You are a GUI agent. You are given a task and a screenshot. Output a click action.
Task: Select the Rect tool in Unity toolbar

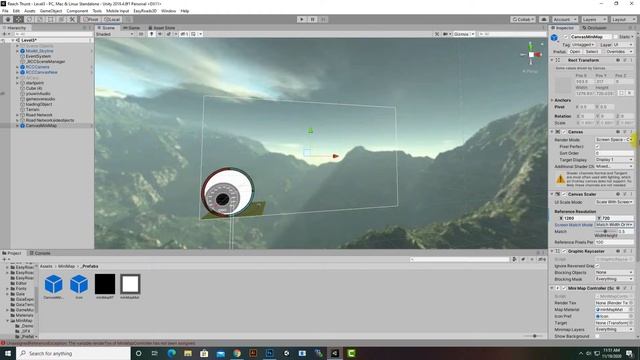(51, 19)
